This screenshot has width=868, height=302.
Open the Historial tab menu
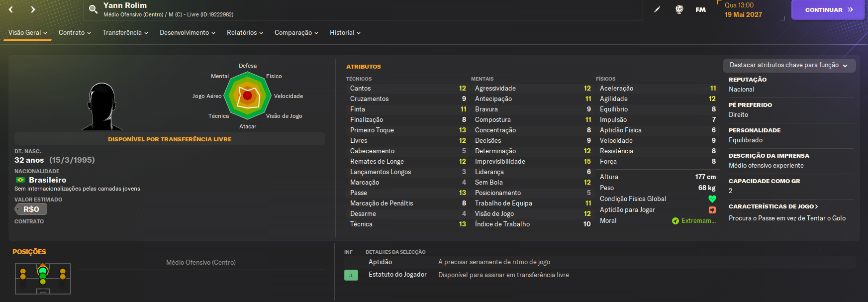tap(345, 33)
